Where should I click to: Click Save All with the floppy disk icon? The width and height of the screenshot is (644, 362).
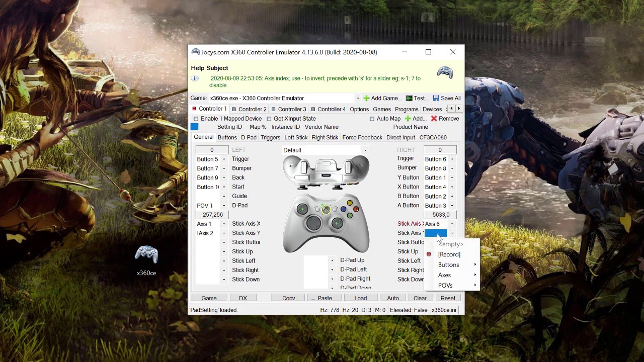tap(446, 98)
